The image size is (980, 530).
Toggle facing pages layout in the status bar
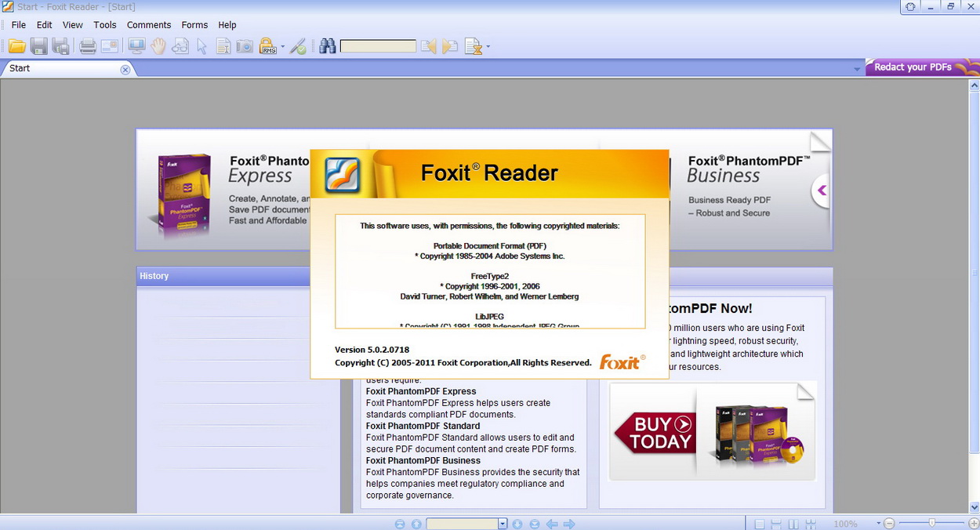coord(793,524)
